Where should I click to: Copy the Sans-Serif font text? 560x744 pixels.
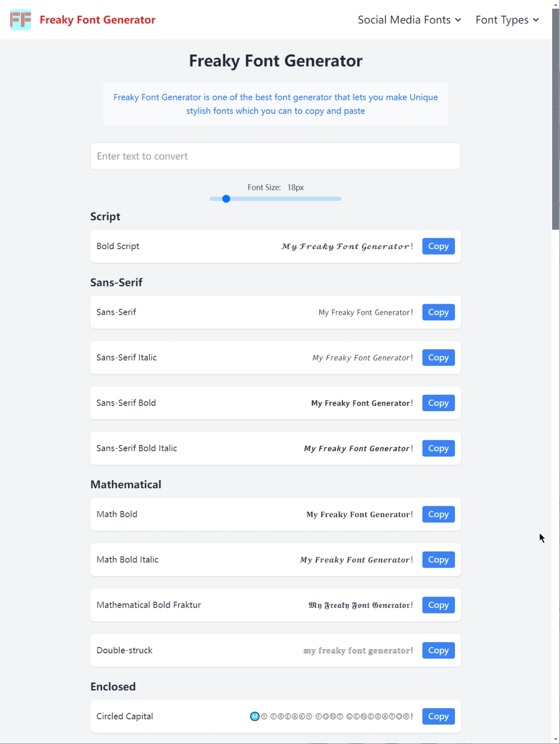click(438, 312)
